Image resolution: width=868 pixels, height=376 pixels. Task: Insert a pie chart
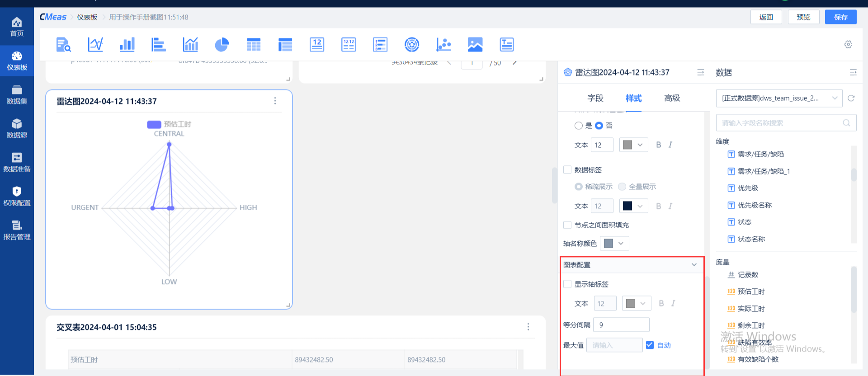point(222,45)
